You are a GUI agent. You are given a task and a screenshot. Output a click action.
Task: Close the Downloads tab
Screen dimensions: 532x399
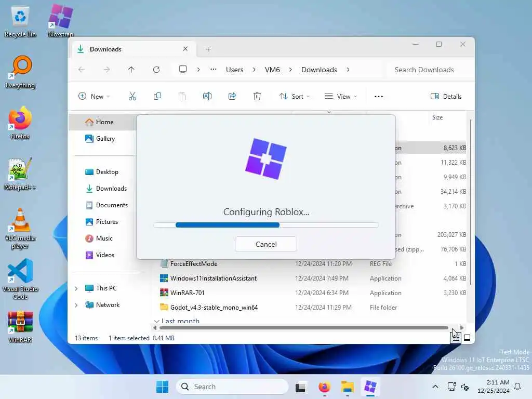pyautogui.click(x=185, y=49)
